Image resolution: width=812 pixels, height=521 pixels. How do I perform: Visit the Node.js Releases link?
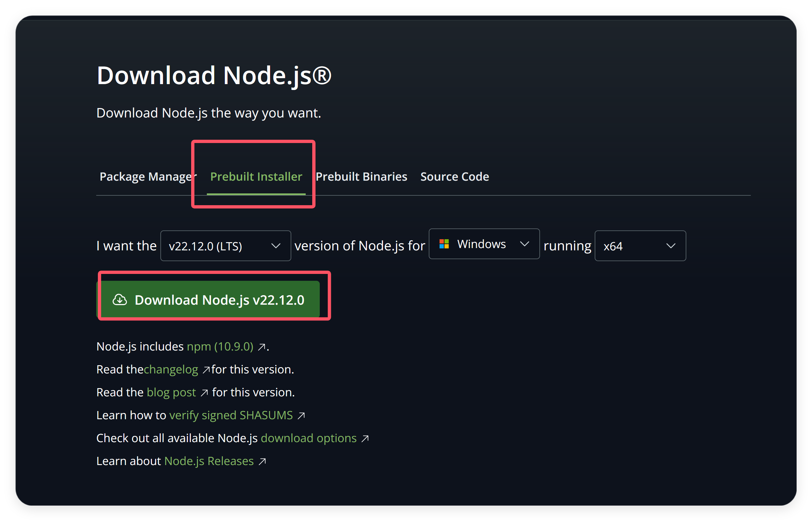click(x=209, y=461)
